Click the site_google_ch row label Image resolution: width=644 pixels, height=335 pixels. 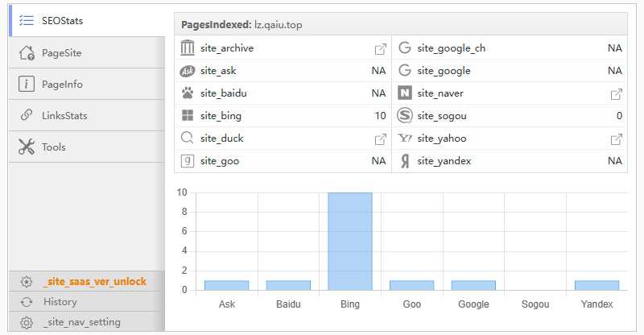tap(451, 48)
